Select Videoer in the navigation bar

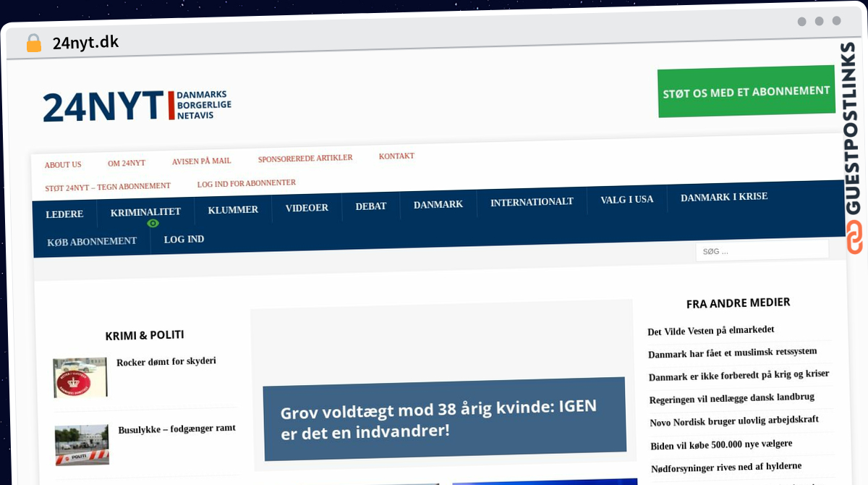point(307,208)
